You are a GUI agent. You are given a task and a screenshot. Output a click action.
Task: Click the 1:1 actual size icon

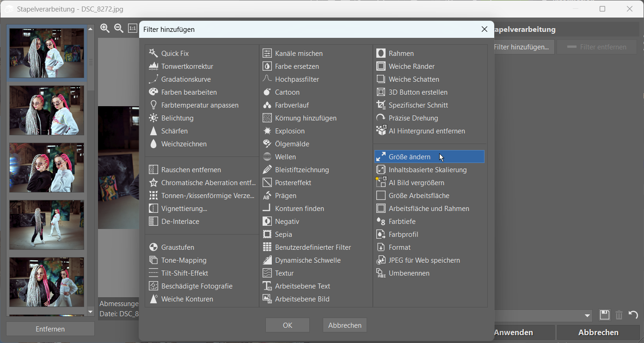133,29
